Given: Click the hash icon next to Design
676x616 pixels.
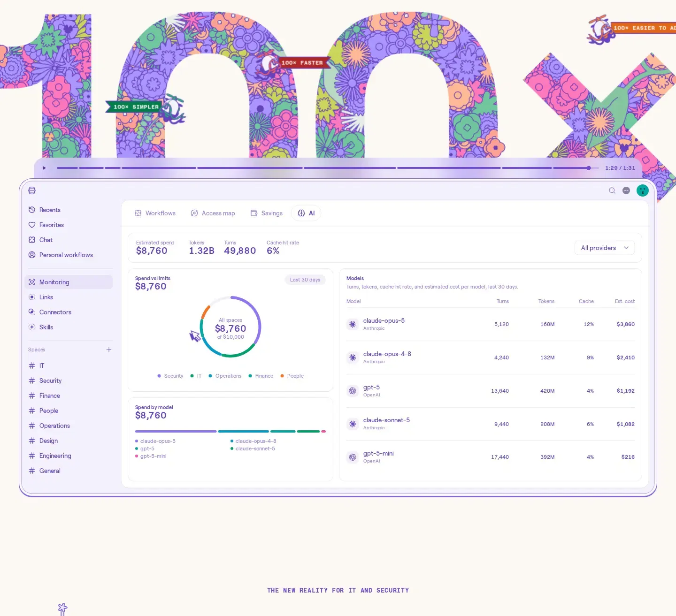Looking at the screenshot, I should point(32,441).
